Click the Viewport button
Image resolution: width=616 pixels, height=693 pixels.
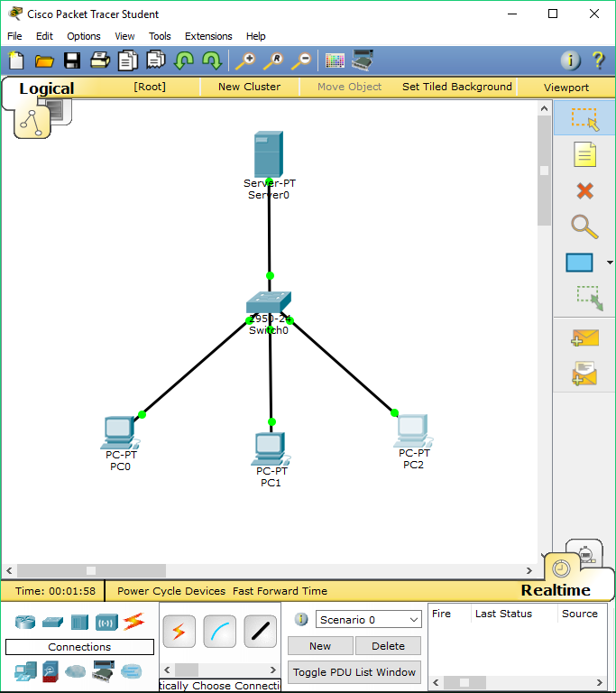point(566,87)
